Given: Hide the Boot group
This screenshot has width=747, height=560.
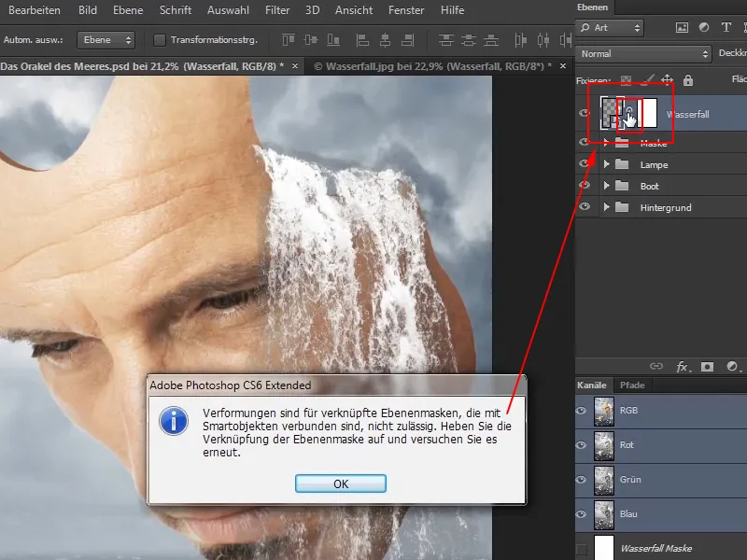Looking at the screenshot, I should pyautogui.click(x=585, y=185).
